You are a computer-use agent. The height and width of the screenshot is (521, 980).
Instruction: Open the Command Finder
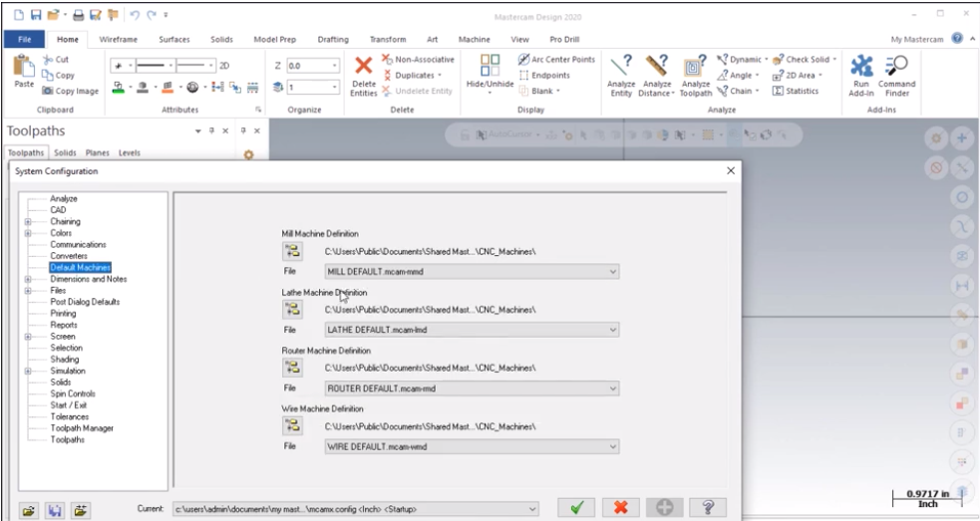[896, 76]
